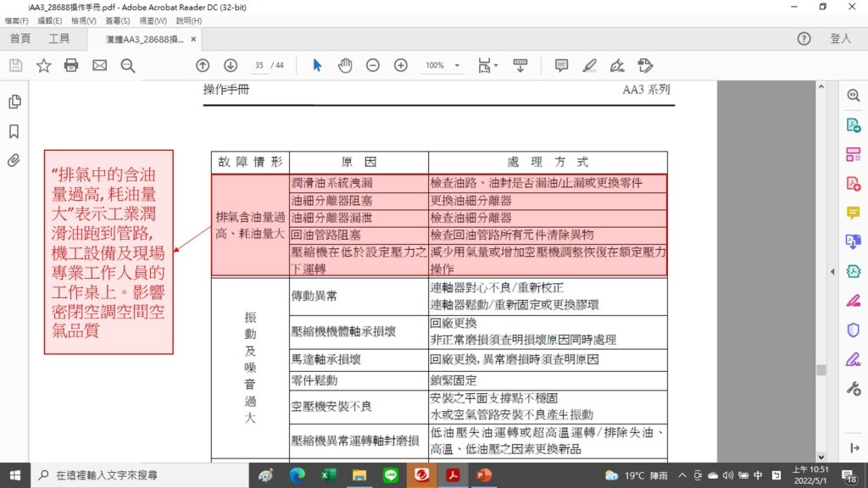The width and height of the screenshot is (868, 488).
Task: Open Excel from the Windows taskbar
Action: pyautogui.click(x=328, y=475)
